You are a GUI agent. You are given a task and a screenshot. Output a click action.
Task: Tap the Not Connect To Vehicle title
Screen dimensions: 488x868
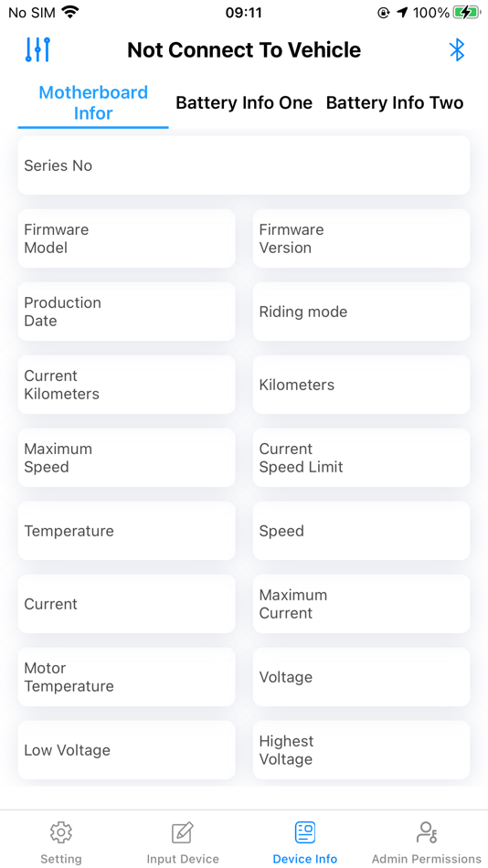point(244,50)
